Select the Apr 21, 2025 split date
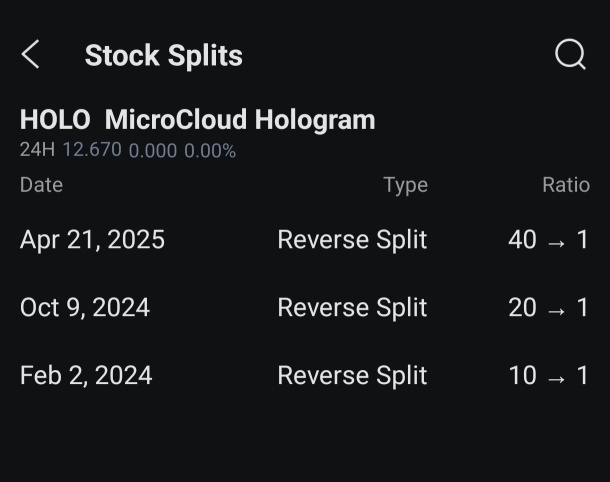The image size is (610, 482). 92,240
